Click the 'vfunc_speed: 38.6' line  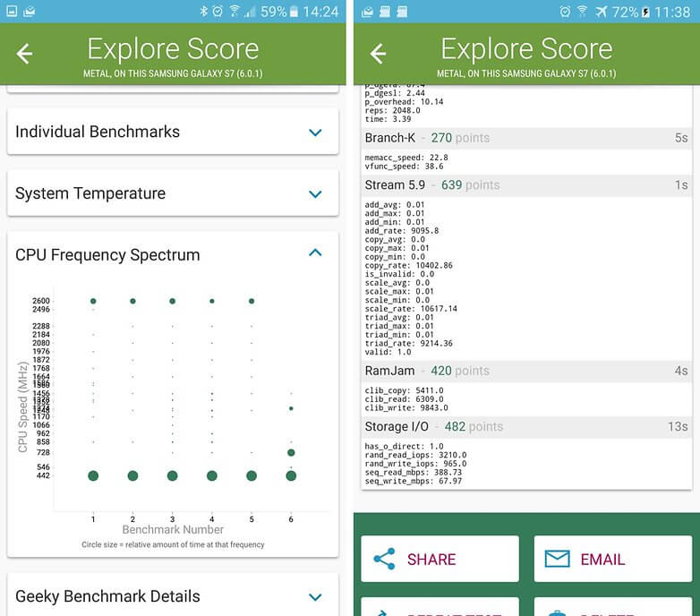404,166
